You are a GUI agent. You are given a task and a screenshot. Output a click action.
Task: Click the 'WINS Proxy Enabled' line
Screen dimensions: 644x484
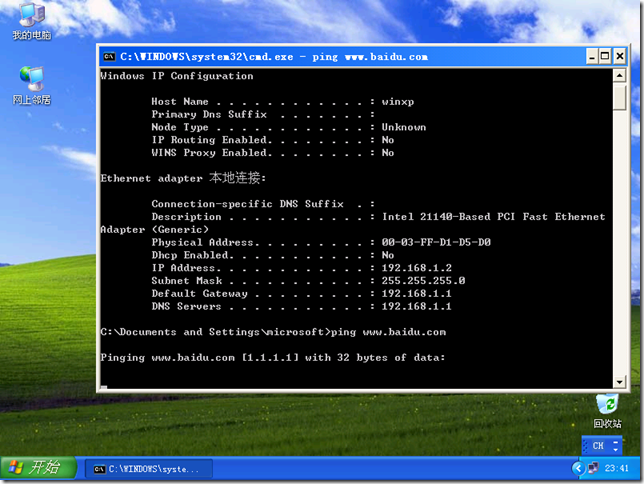[x=273, y=152]
